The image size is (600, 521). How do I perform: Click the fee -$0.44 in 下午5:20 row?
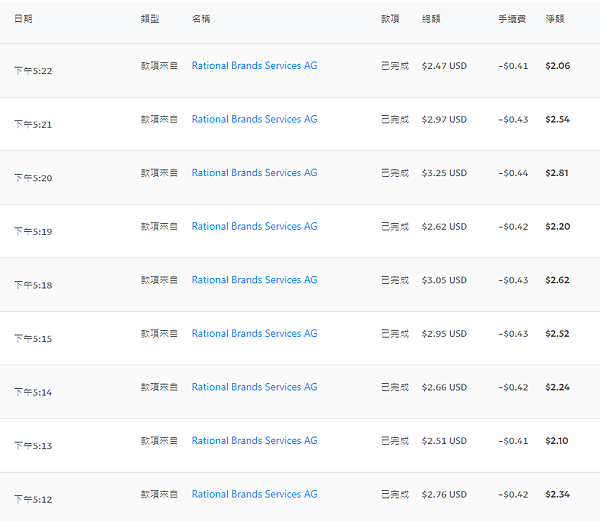[x=513, y=173]
